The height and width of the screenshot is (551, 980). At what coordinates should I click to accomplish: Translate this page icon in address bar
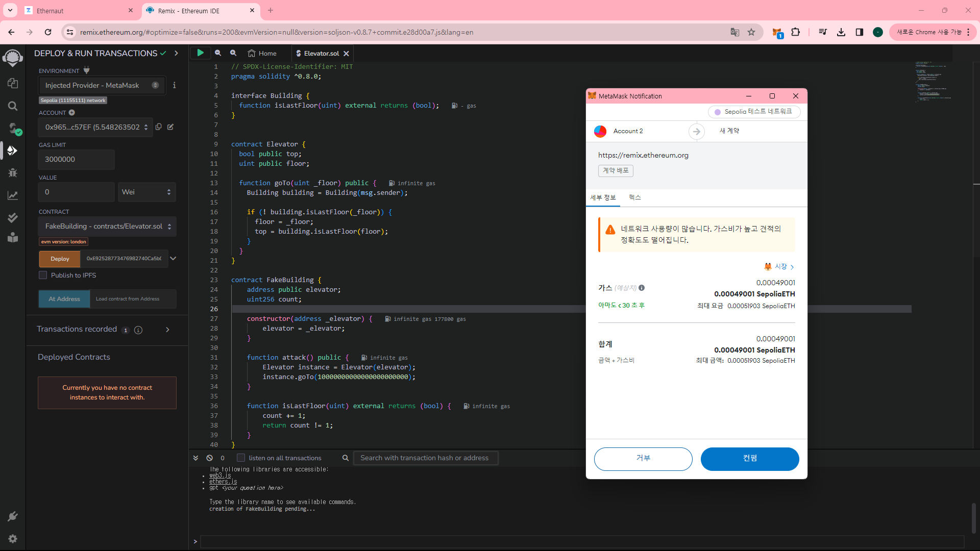(735, 32)
